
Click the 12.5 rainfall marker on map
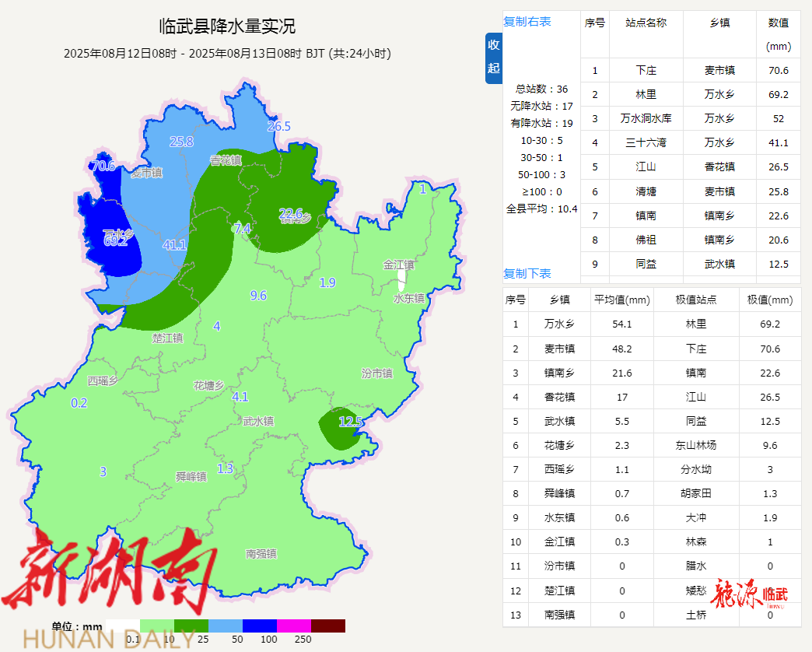click(351, 421)
